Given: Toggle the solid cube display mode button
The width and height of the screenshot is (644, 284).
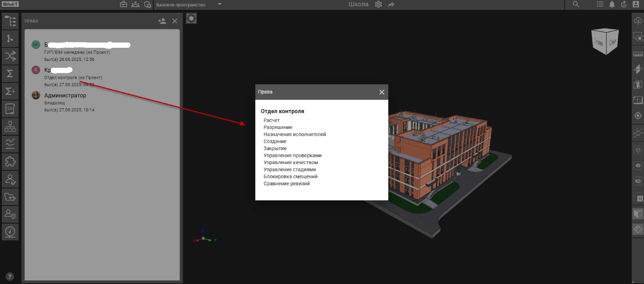Looking at the screenshot, I should (638, 213).
